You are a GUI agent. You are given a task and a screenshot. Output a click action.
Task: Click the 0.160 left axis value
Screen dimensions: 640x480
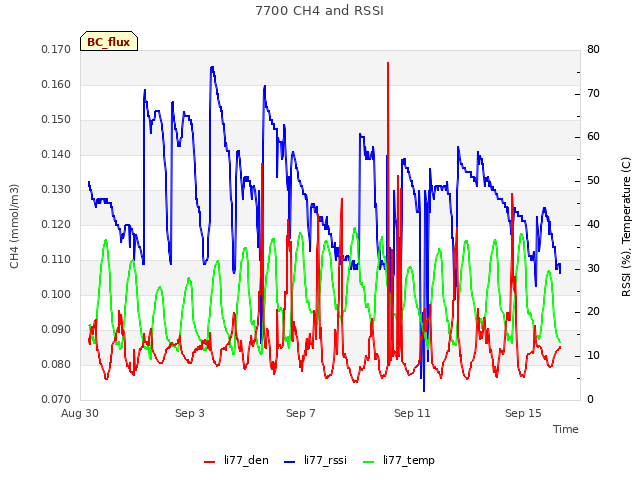pos(56,84)
